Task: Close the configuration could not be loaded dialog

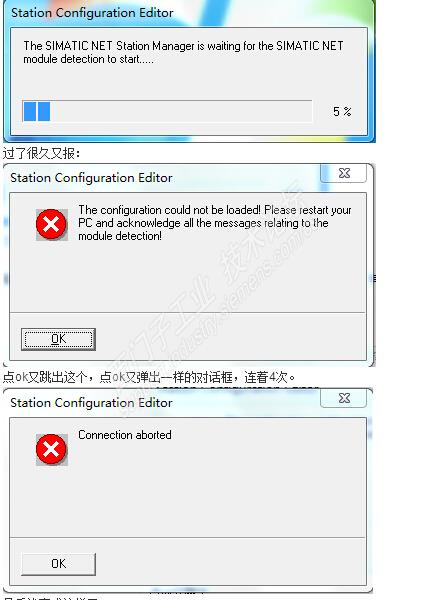Action: (344, 173)
